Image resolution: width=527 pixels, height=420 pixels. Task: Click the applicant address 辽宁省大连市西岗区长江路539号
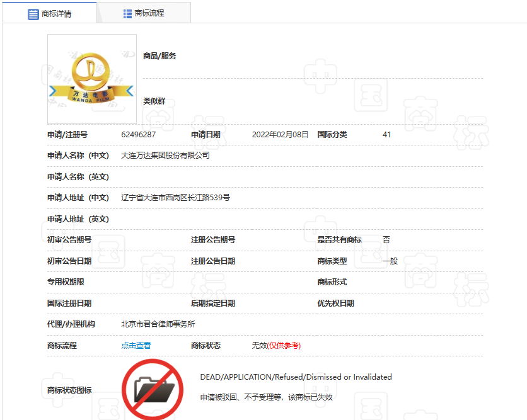click(175, 198)
